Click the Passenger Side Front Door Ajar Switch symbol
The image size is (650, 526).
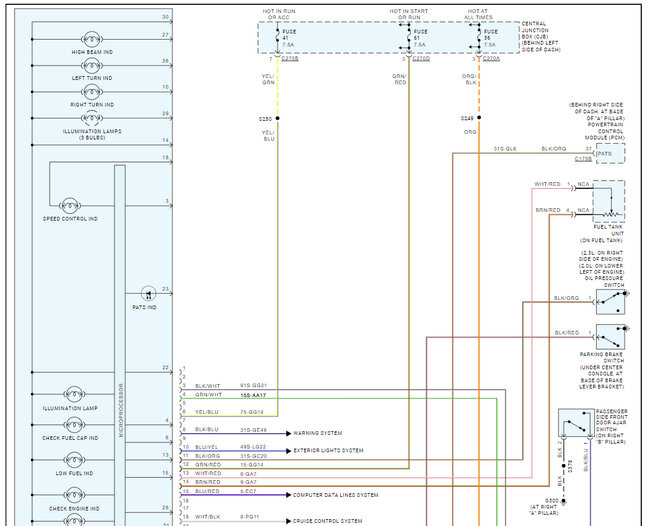tap(576, 422)
